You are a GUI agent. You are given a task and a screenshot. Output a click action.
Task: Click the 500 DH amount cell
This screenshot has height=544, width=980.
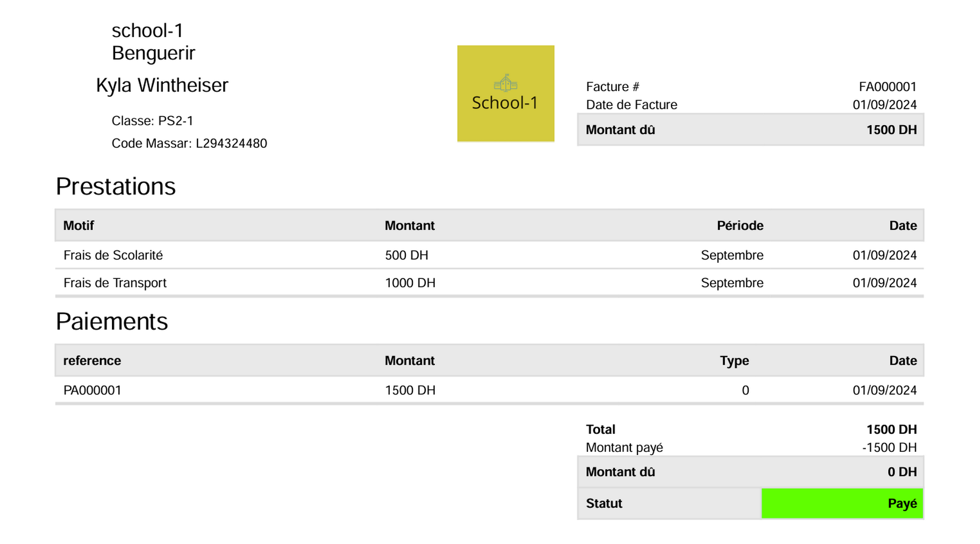click(406, 255)
